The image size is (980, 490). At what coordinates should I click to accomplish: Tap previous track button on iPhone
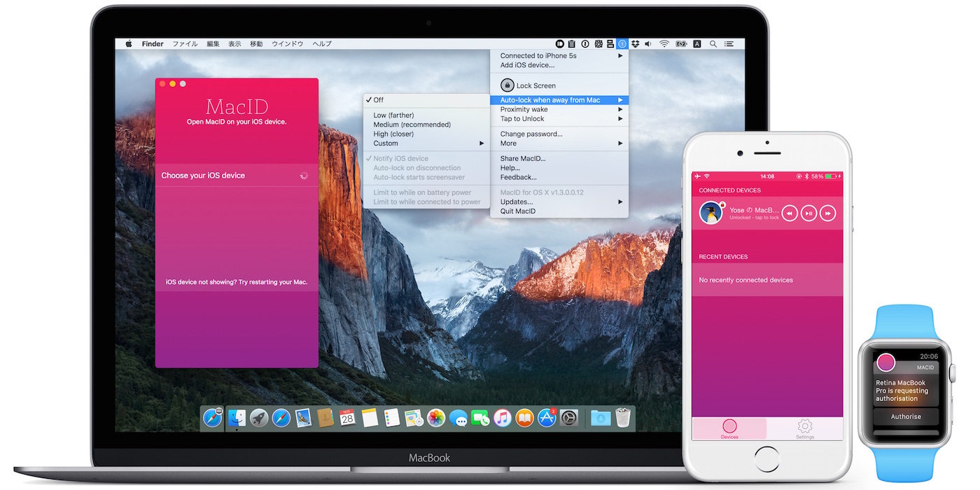point(790,213)
